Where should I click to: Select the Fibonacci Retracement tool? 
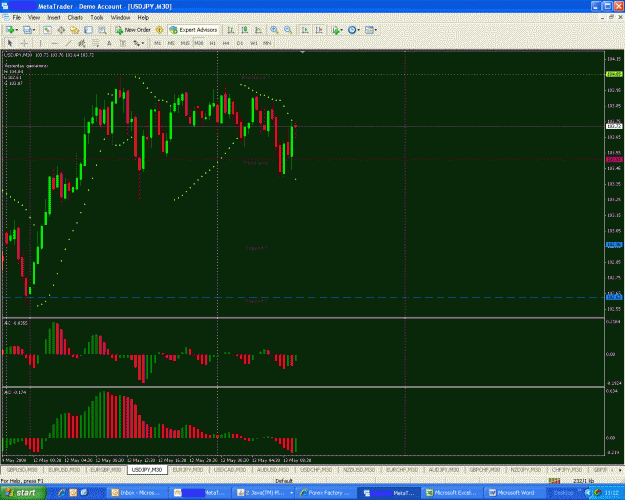pos(96,43)
